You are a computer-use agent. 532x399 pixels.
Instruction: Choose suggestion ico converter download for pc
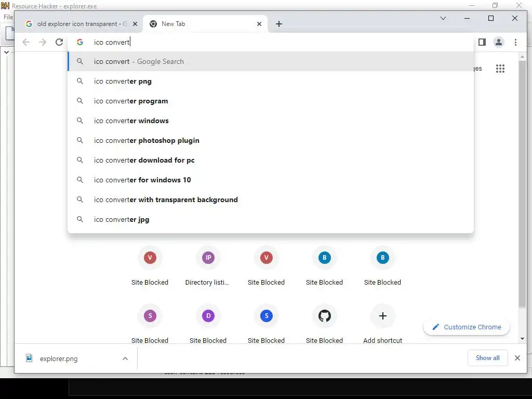tap(271, 160)
